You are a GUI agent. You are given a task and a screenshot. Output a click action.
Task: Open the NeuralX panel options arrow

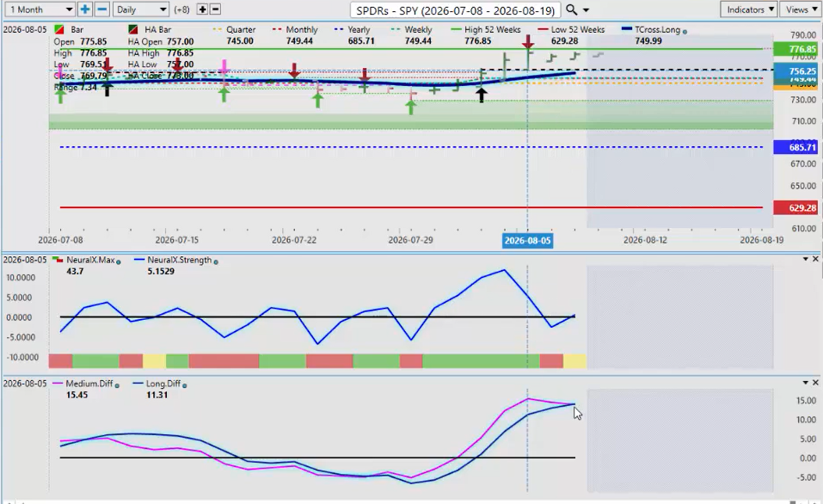click(x=806, y=259)
